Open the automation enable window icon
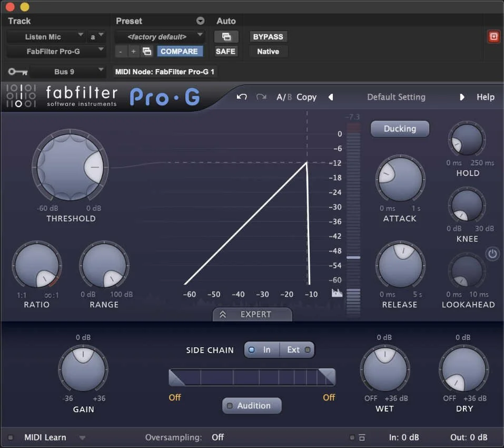Viewport: 504px width, 448px height. coord(226,37)
